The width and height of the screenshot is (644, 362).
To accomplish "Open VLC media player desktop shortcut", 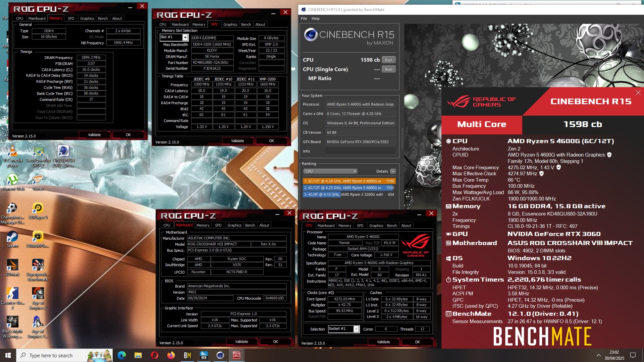I will (x=12, y=157).
